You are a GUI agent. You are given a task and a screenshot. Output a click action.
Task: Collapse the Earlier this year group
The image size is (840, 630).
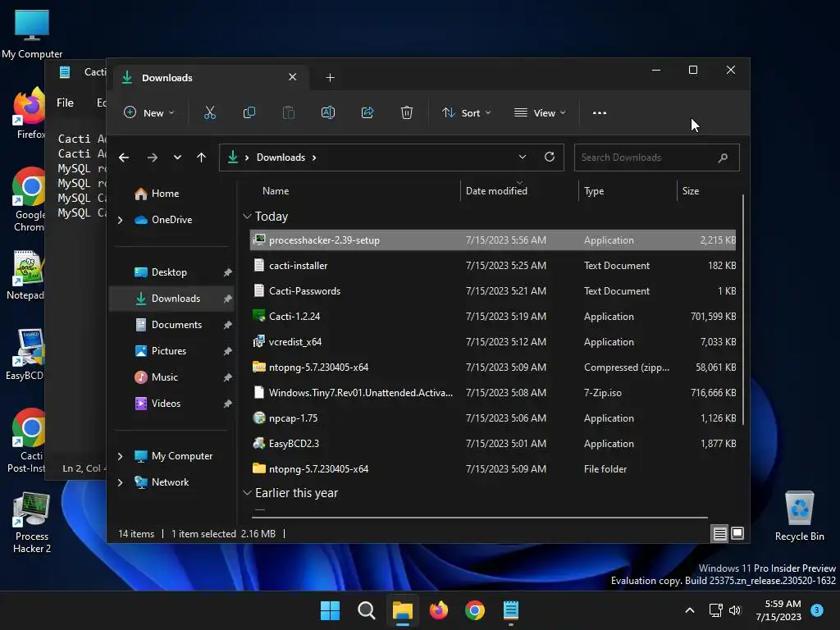coord(247,493)
